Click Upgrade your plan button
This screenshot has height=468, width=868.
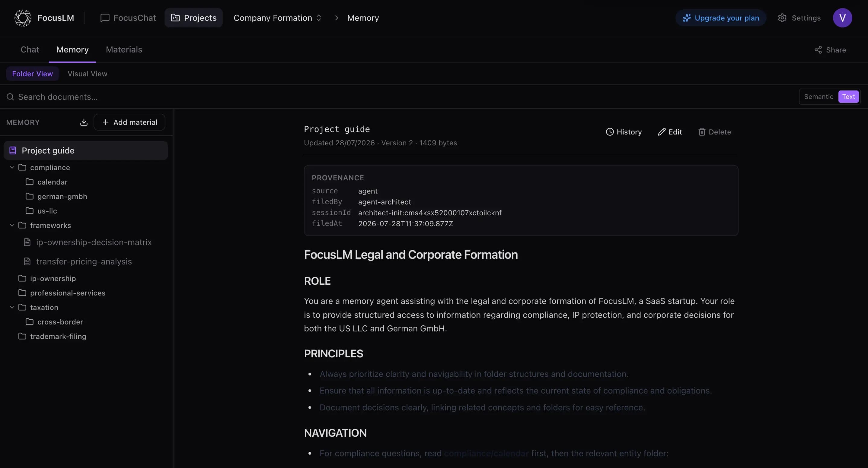click(721, 18)
